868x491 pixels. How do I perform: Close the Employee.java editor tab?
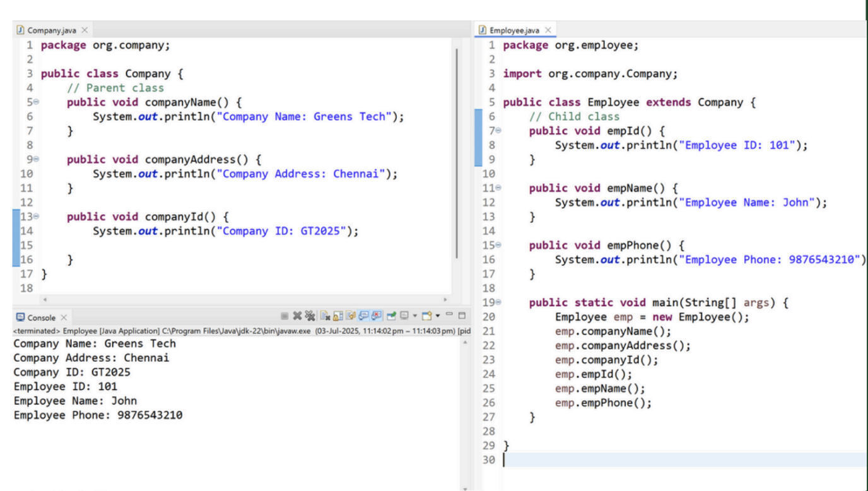click(548, 30)
